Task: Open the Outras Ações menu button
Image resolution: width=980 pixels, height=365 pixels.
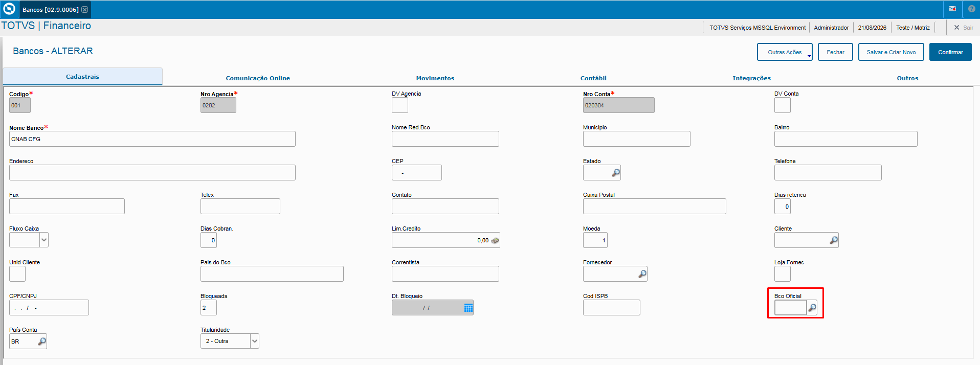Action: point(785,52)
